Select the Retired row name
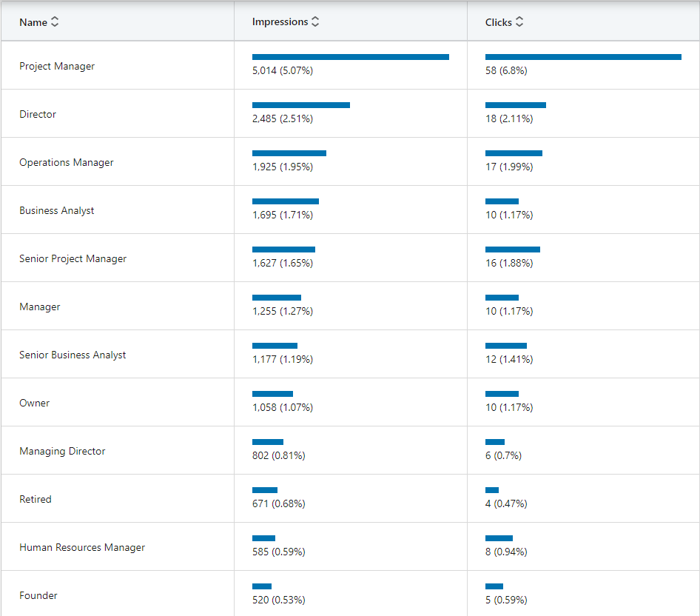This screenshot has height=616, width=700. pos(36,499)
